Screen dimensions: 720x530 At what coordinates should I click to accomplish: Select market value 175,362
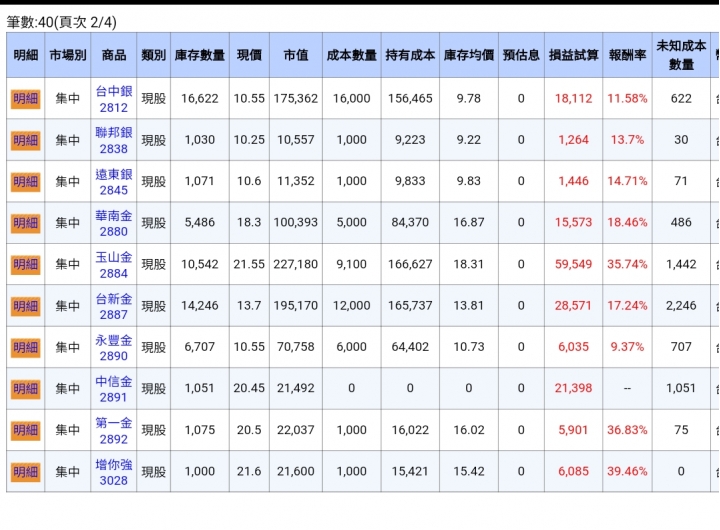click(296, 99)
